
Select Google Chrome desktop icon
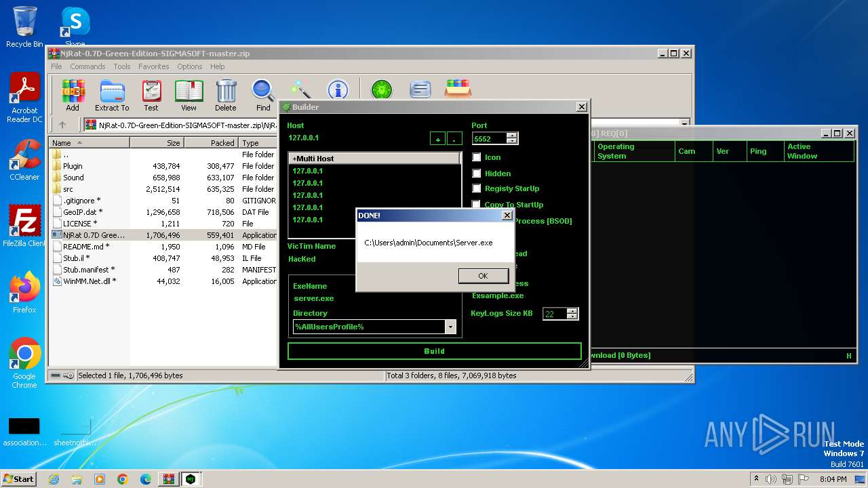coord(24,363)
